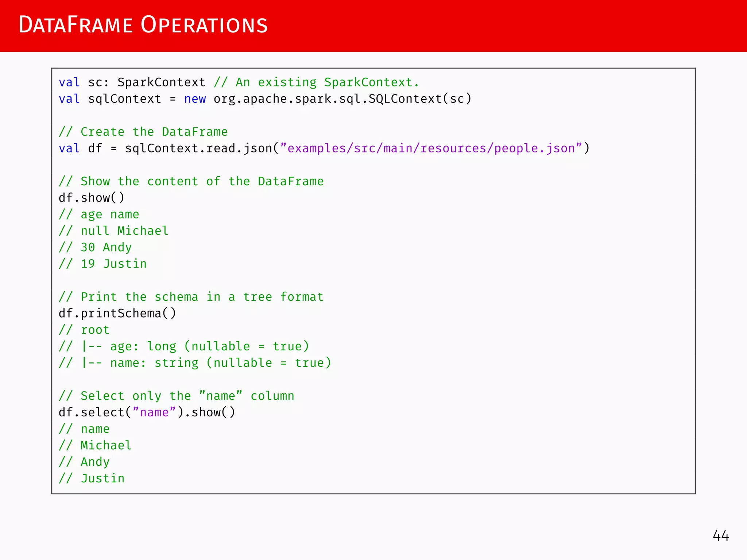Click the line creating 'new org.apache.spark.sql.SQLContext(sc)'
The width and height of the screenshot is (747, 560).
pyautogui.click(x=265, y=99)
